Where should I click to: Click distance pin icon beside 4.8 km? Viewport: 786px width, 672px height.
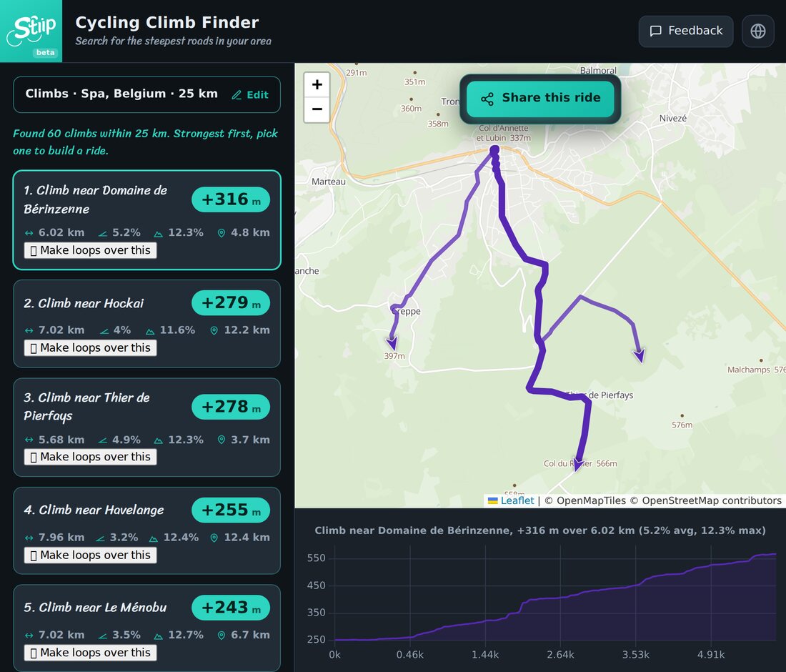click(x=221, y=233)
